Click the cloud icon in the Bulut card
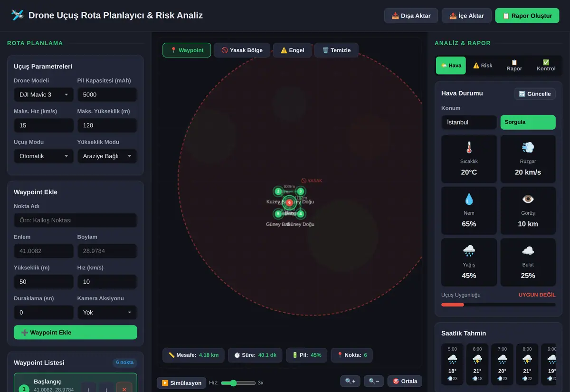This screenshot has height=392, width=570. coord(528,251)
